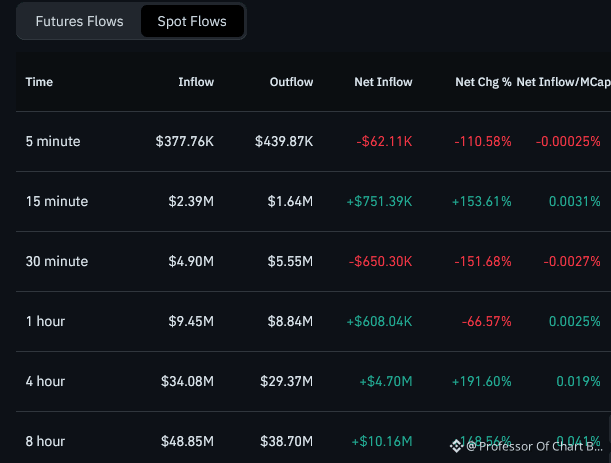
Task: Sort by the Net Inflow/MCap column header
Action: click(x=563, y=82)
